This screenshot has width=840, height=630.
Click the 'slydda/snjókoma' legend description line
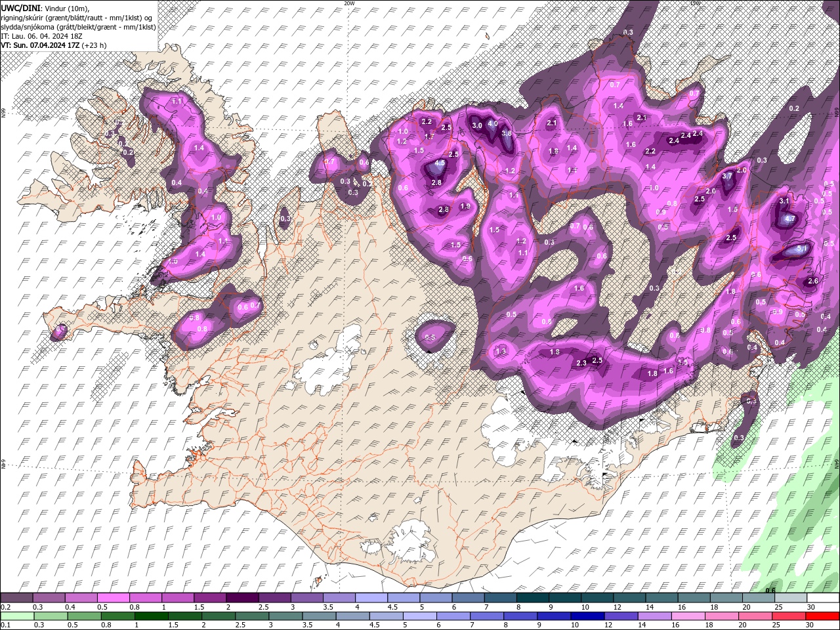pos(77,27)
